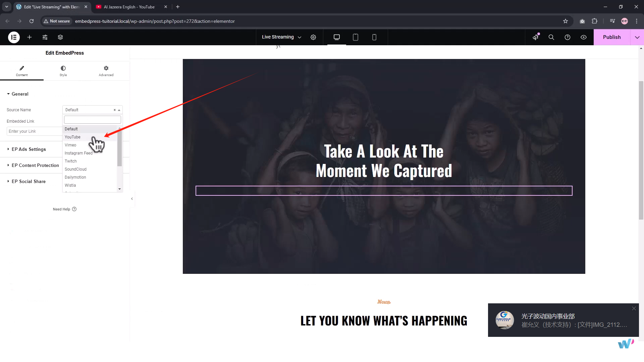Open page settings gear icon
644x362 pixels.
[313, 37]
